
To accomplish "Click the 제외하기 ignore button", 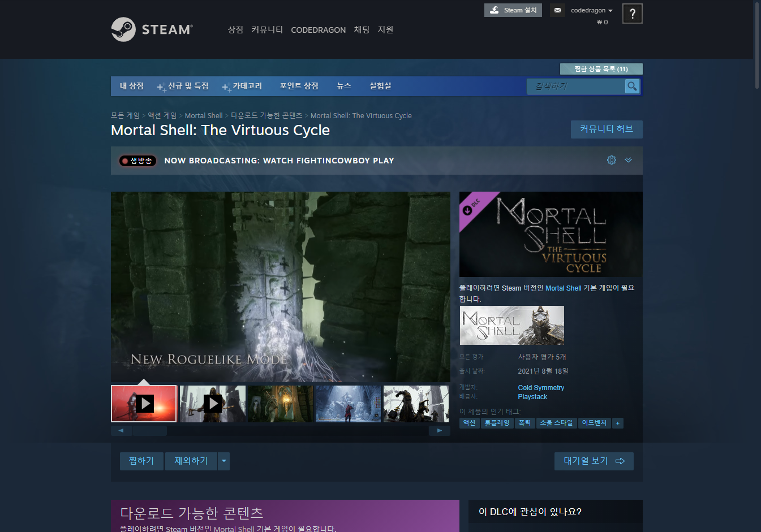I will click(191, 461).
